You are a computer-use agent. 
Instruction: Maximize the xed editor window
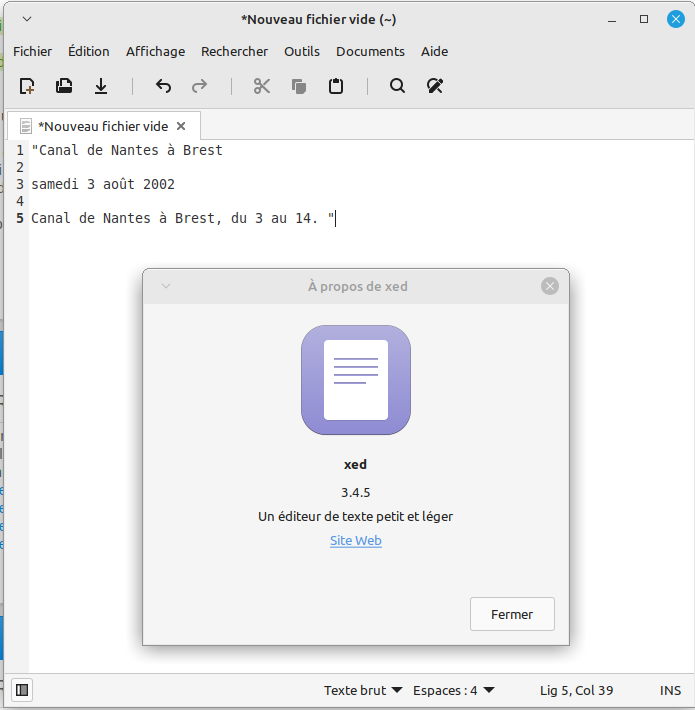coord(644,19)
